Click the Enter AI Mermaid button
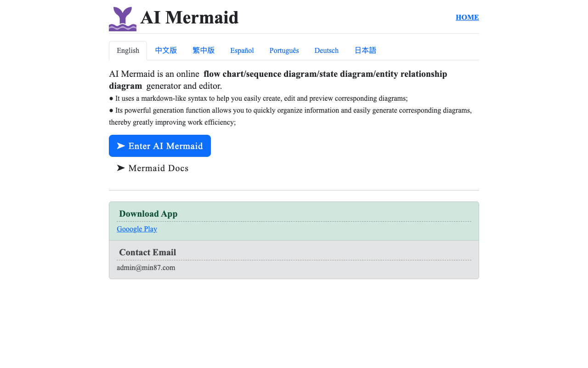Viewport: 588px width, 368px height. point(160,146)
